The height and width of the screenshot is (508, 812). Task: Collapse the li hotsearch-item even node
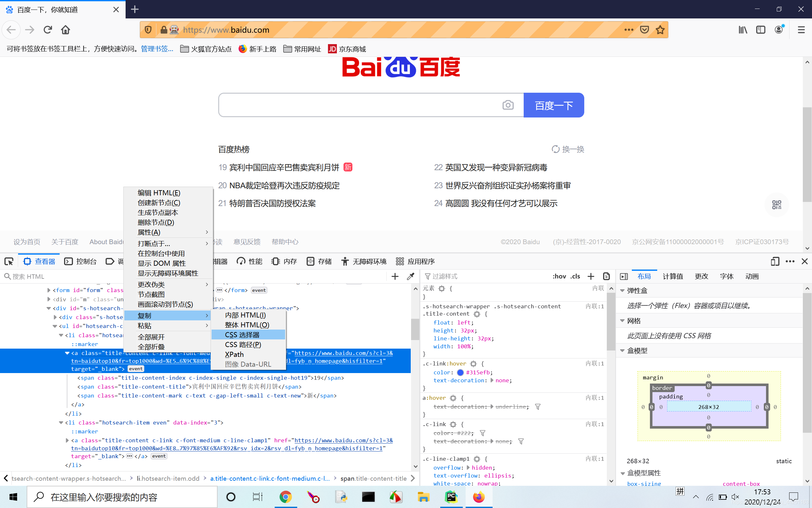pos(61,423)
